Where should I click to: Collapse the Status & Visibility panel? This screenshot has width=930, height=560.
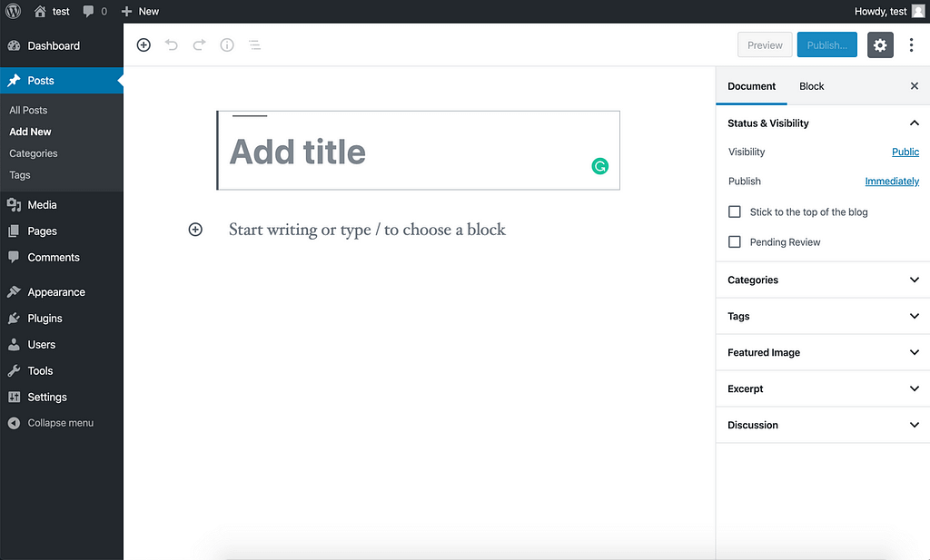[x=823, y=123]
